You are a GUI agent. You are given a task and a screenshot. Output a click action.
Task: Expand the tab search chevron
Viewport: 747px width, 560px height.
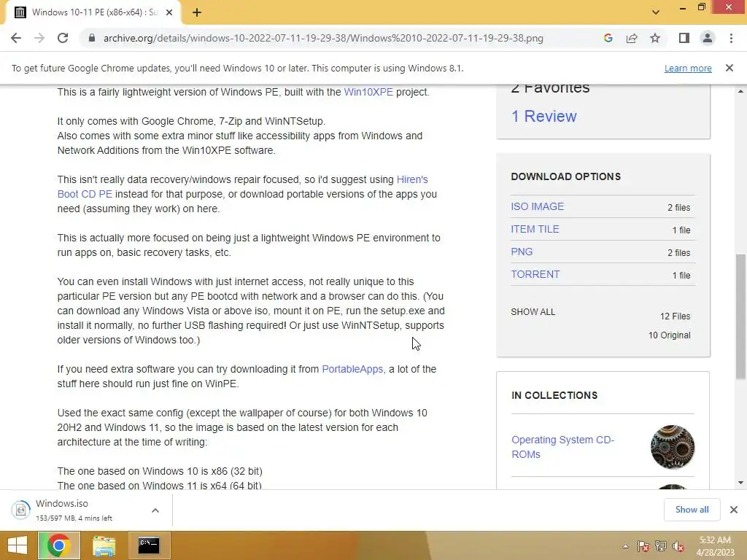[656, 12]
